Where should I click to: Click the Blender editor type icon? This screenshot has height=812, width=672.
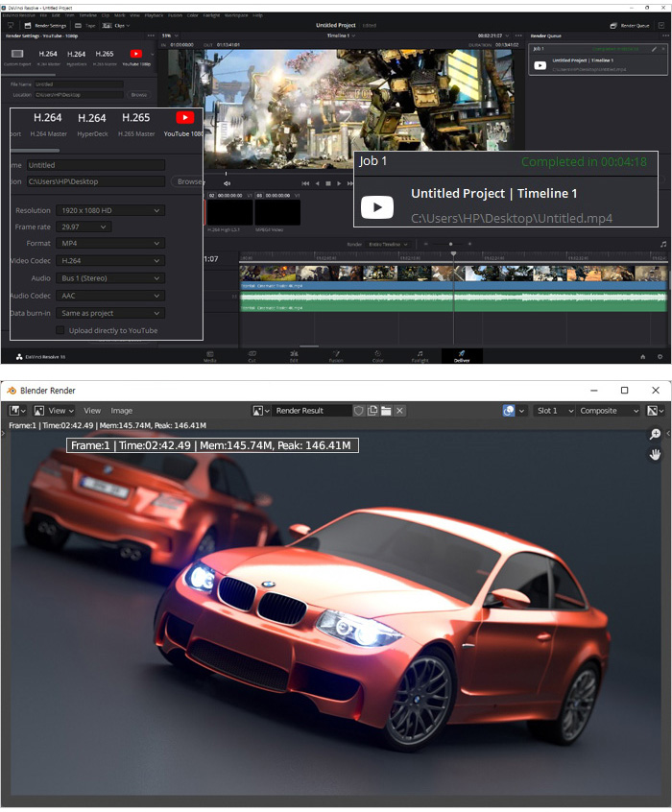coord(17,411)
